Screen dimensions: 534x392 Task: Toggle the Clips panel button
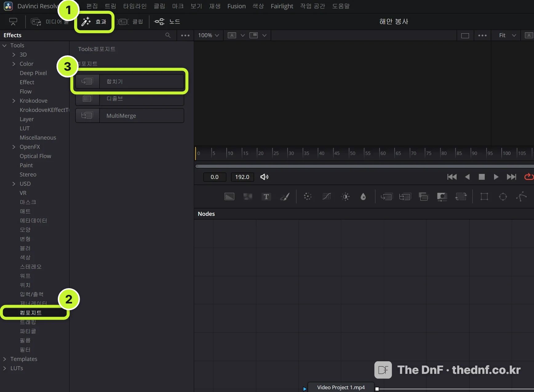pos(131,22)
